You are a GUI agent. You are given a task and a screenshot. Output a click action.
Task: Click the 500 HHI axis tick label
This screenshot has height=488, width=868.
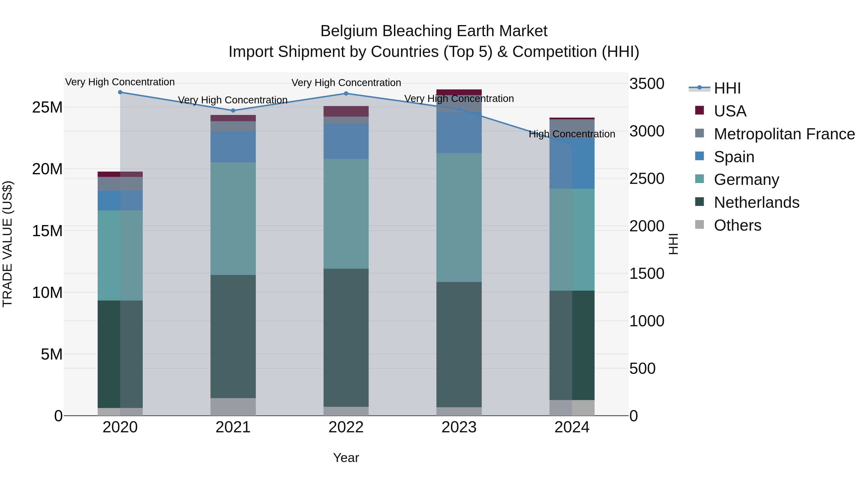click(643, 368)
